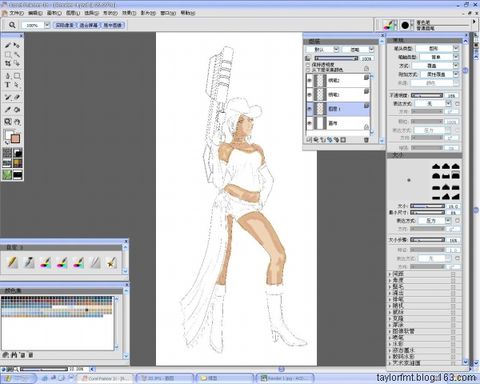Open the Weave selector in the toolbox
480x384 pixels.
point(18,163)
